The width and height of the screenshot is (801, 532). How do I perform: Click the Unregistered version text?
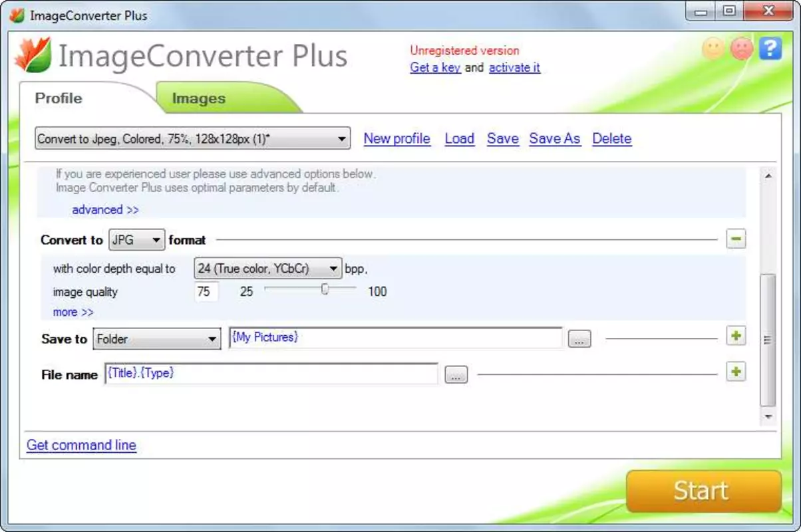(x=464, y=51)
